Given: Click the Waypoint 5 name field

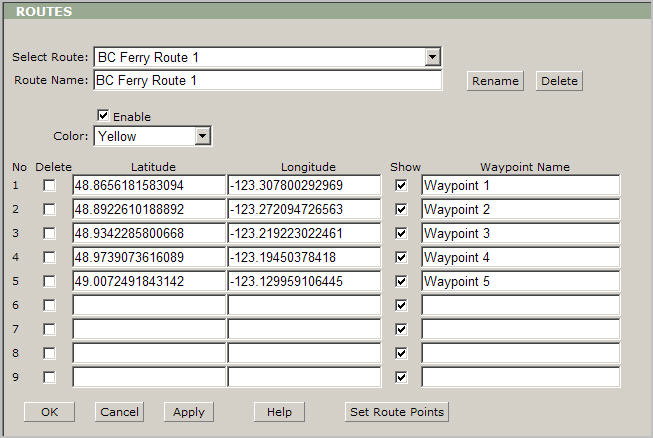Looking at the screenshot, I should [x=520, y=282].
